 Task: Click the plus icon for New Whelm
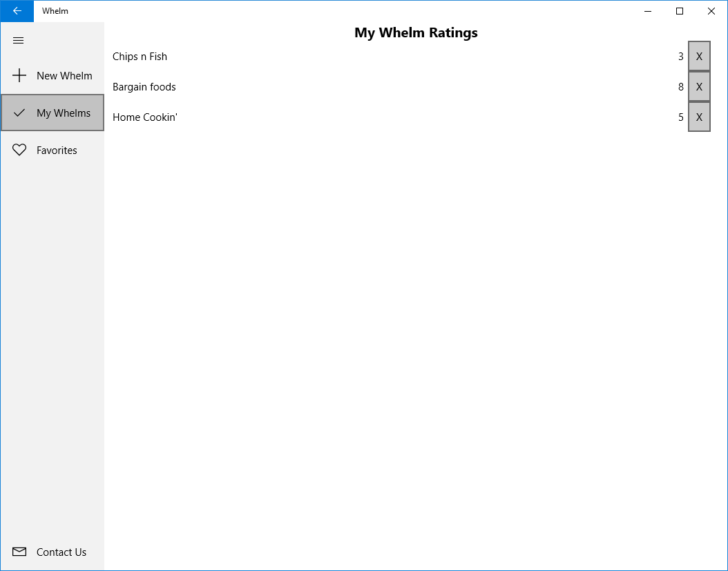[19, 75]
